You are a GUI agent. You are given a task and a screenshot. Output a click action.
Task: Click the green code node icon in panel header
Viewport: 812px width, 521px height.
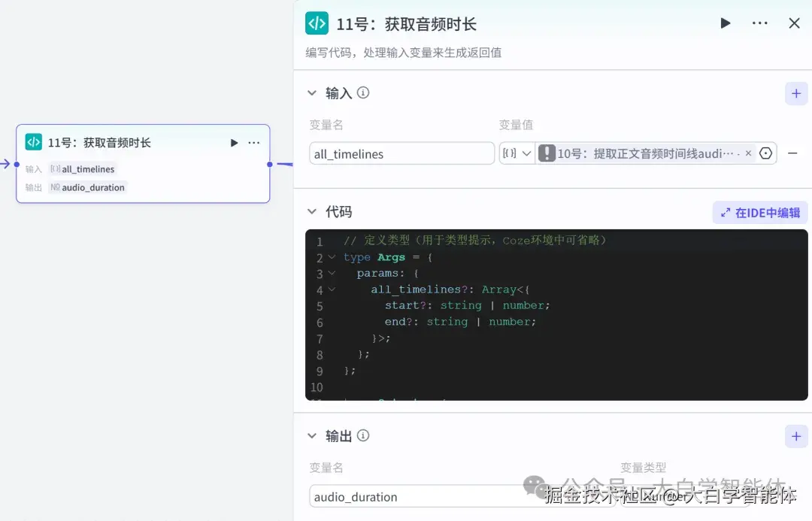pos(317,23)
